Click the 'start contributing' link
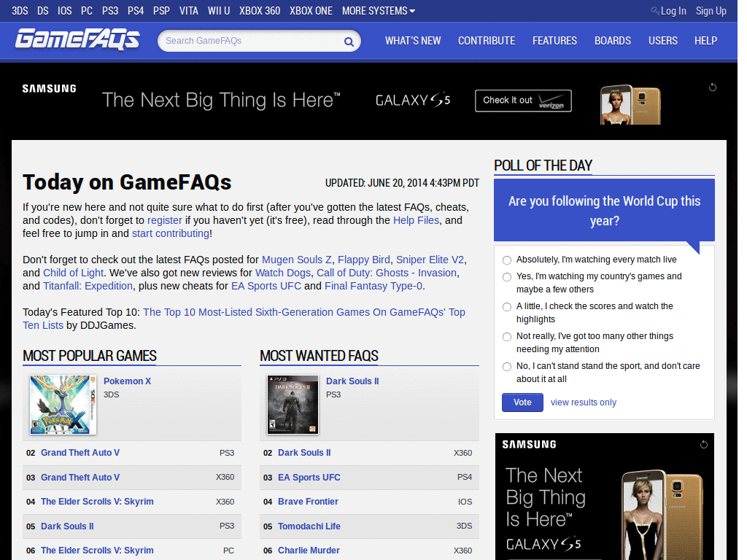 pyautogui.click(x=171, y=233)
